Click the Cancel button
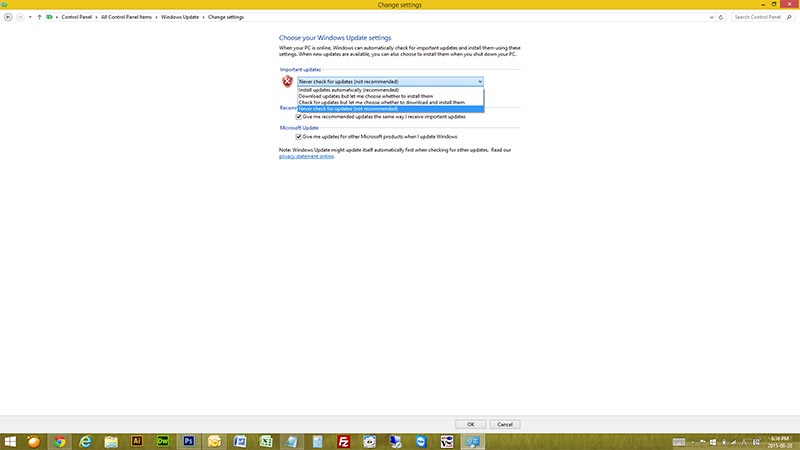The width and height of the screenshot is (800, 450). [x=505, y=424]
